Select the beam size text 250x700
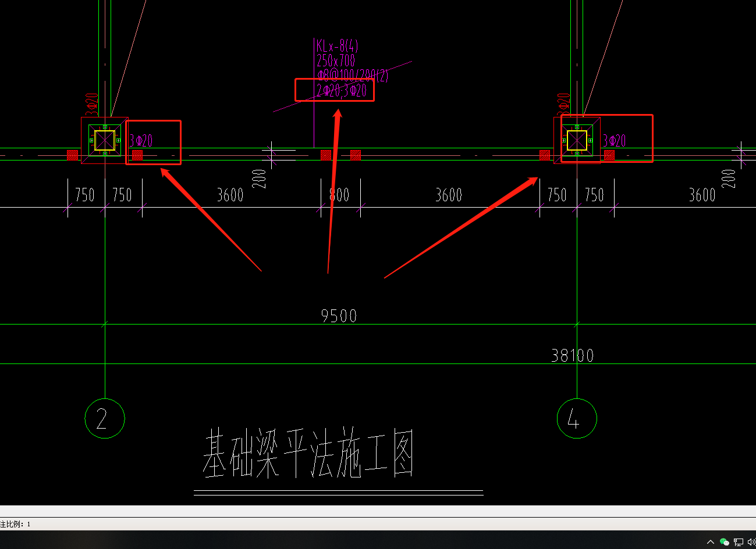Screen dimensions: 756x549 [x=336, y=60]
